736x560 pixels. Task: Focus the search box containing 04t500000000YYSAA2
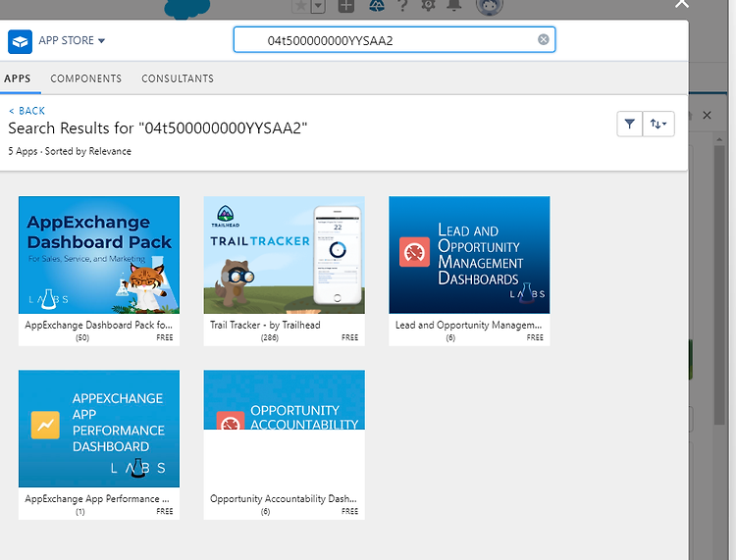394,40
